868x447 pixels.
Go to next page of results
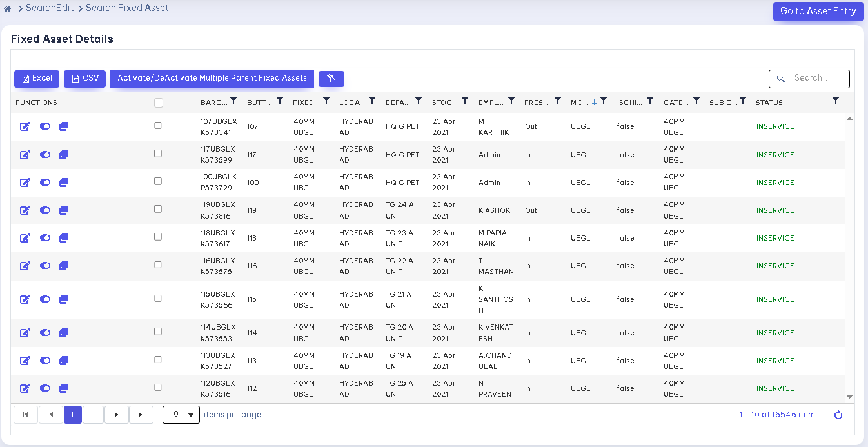pyautogui.click(x=116, y=415)
